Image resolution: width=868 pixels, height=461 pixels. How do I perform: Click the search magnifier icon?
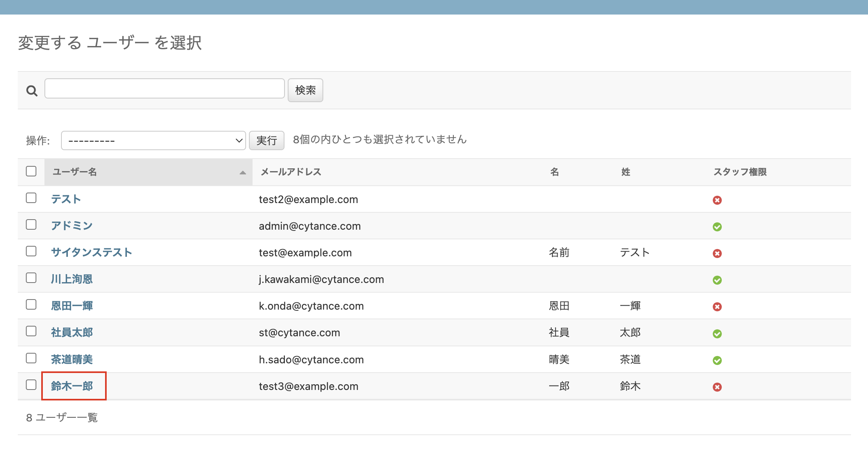pos(32,91)
